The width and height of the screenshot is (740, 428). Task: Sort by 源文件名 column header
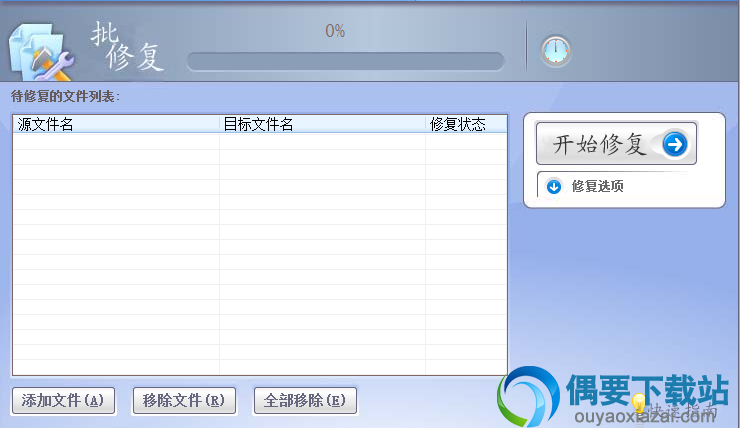[116, 125]
